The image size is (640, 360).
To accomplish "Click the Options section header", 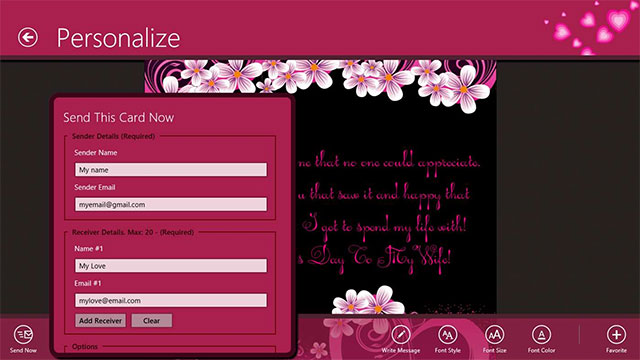I will 85,347.
